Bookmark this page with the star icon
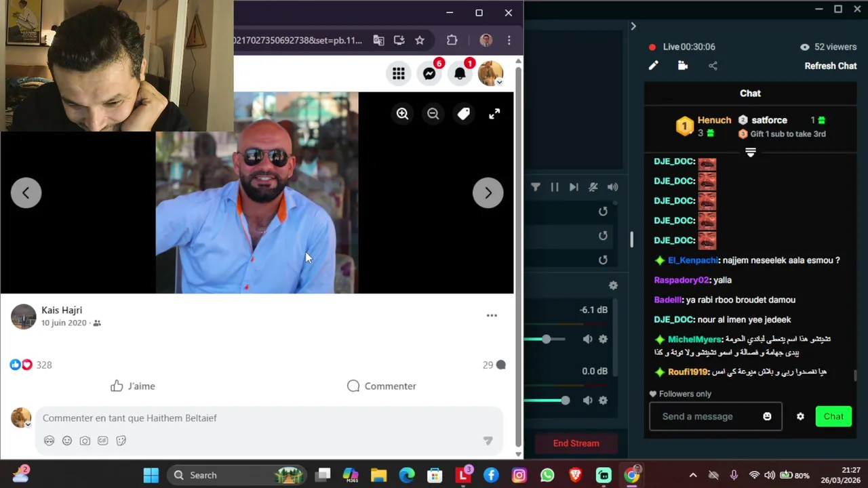Screen dimensions: 868x488 [x=420, y=40]
